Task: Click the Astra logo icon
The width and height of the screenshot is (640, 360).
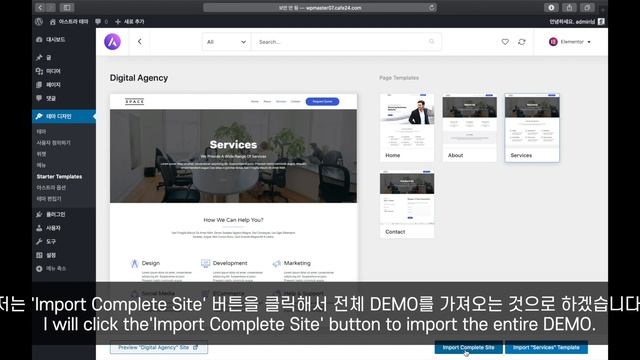Action: [112, 42]
